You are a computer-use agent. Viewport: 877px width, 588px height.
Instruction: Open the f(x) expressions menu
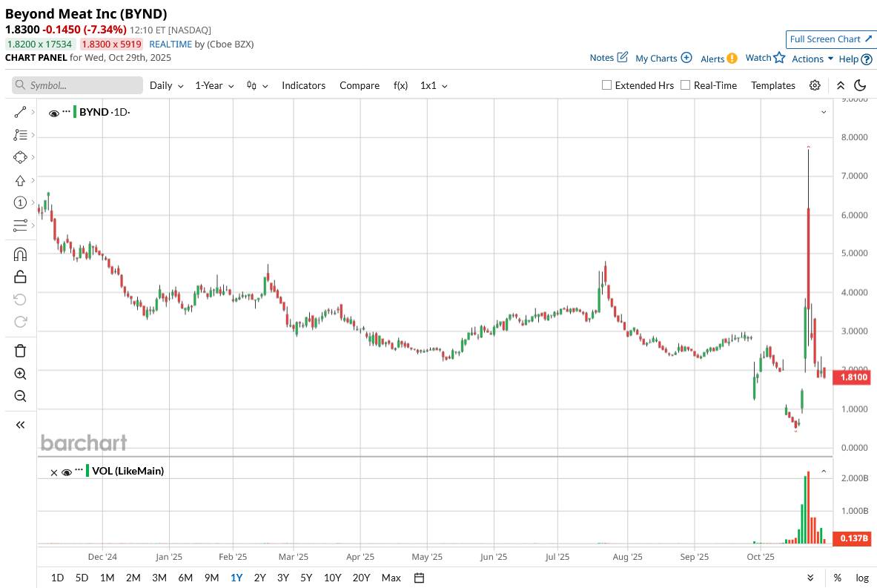tap(400, 85)
